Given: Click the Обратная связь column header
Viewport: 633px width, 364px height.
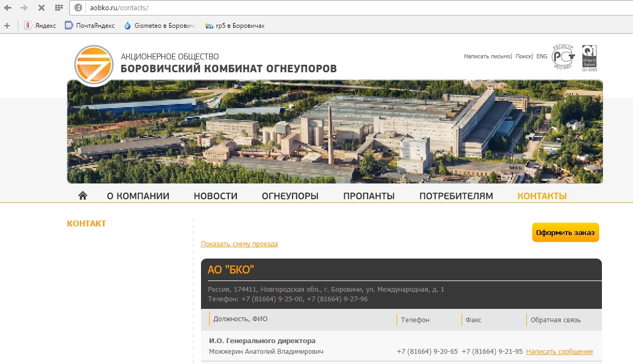Looking at the screenshot, I should click(555, 320).
